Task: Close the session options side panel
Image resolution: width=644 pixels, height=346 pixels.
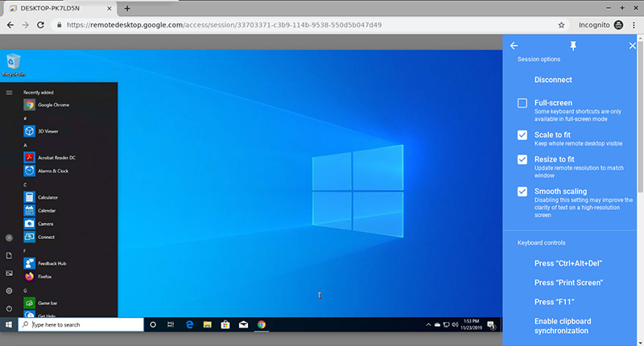Action: (632, 46)
